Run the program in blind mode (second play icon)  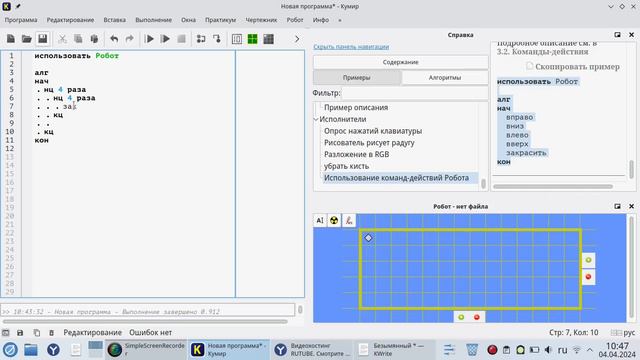tap(165, 39)
